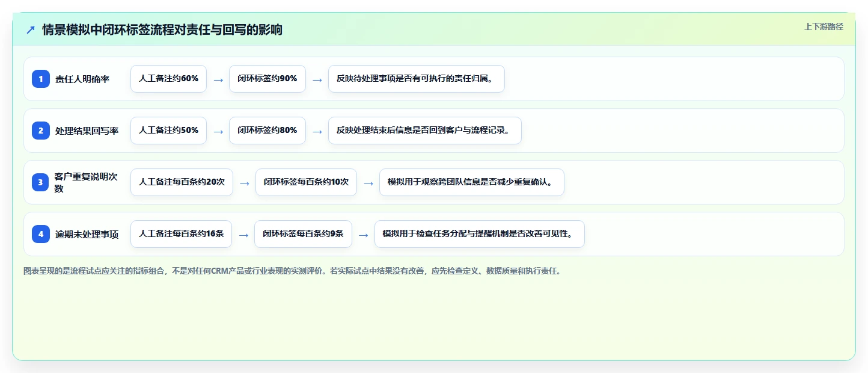This screenshot has height=373, width=868.
Task: Click the 人工备注约50% box
Action: (168, 131)
